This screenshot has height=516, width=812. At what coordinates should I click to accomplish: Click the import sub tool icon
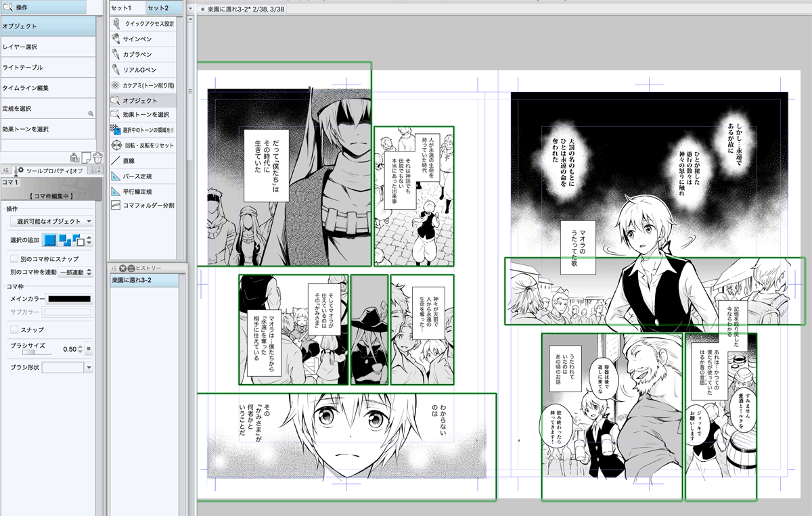click(75, 158)
